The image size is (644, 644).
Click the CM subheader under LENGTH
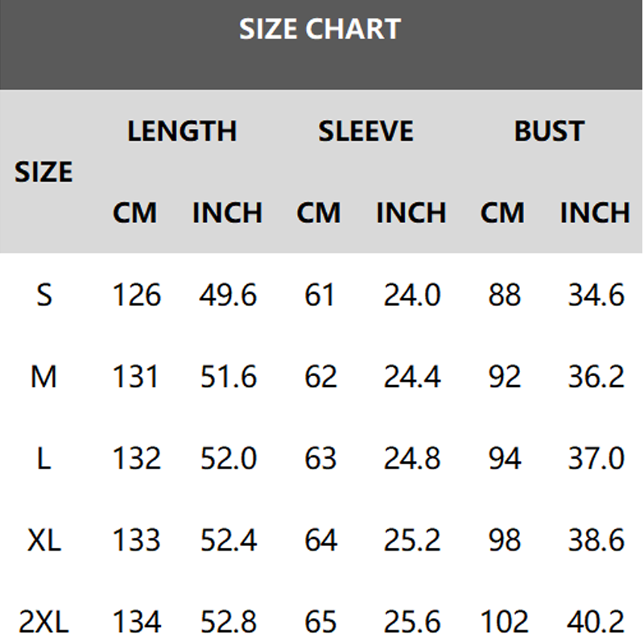pyautogui.click(x=135, y=213)
